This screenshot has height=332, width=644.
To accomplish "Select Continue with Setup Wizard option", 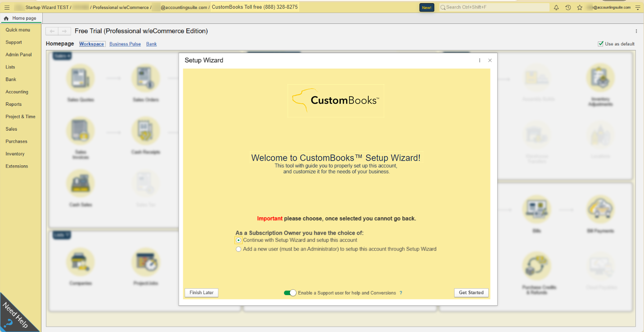I will tap(239, 240).
